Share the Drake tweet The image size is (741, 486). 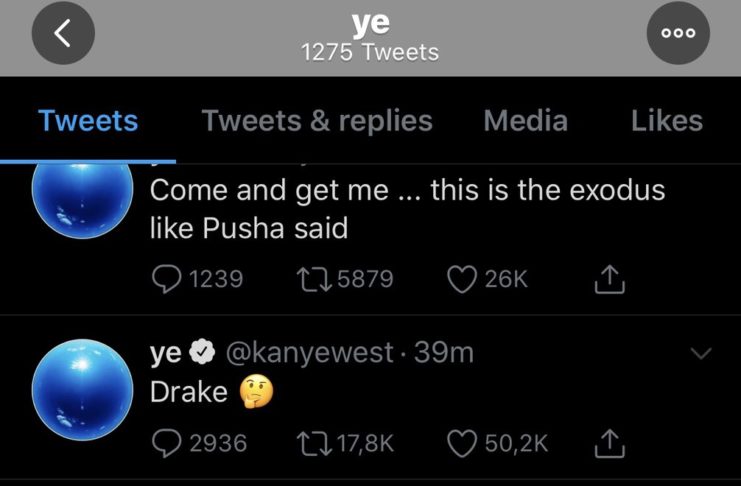(608, 442)
